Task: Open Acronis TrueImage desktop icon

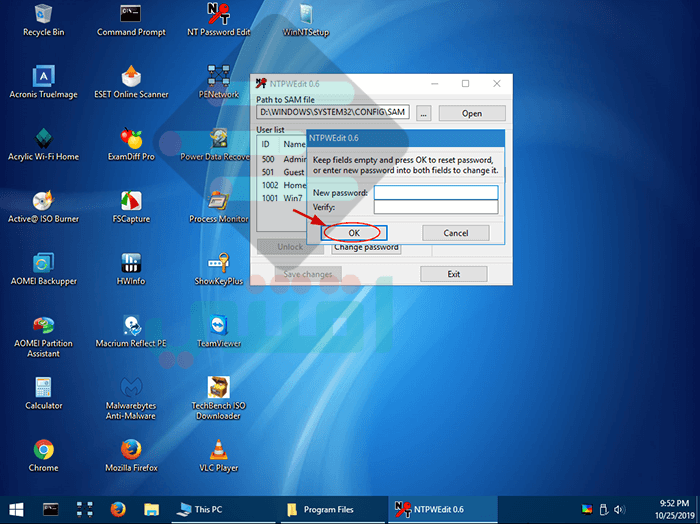Action: coord(43,83)
